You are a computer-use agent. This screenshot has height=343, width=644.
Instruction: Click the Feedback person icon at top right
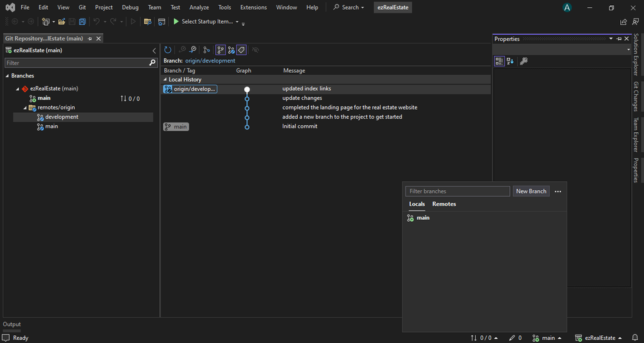(636, 22)
